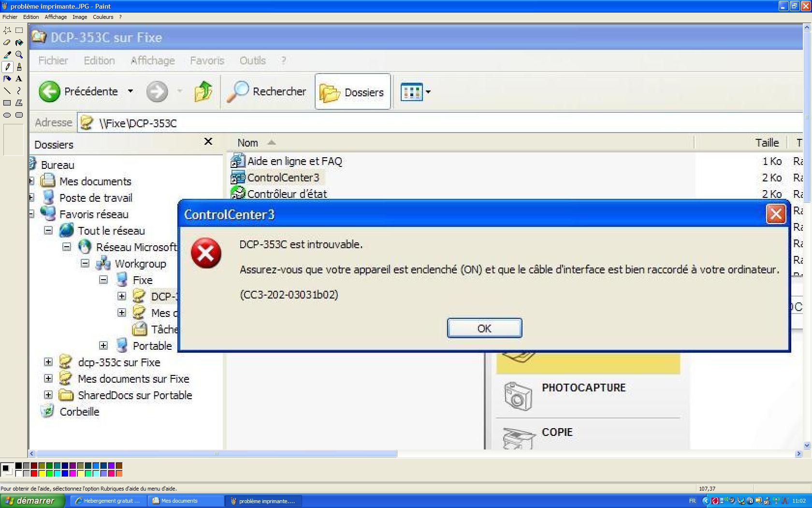Click the horizontal scrollbar right arrow

[x=798, y=454]
